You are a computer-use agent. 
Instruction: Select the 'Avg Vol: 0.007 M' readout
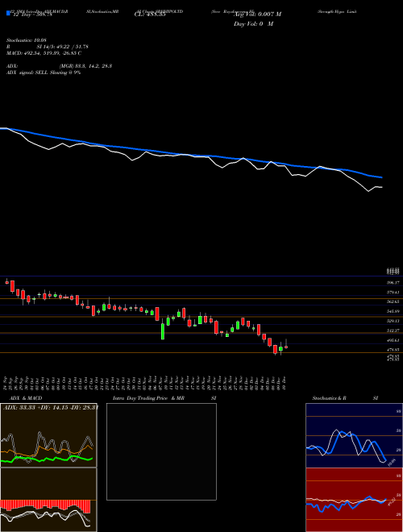[x=257, y=15]
